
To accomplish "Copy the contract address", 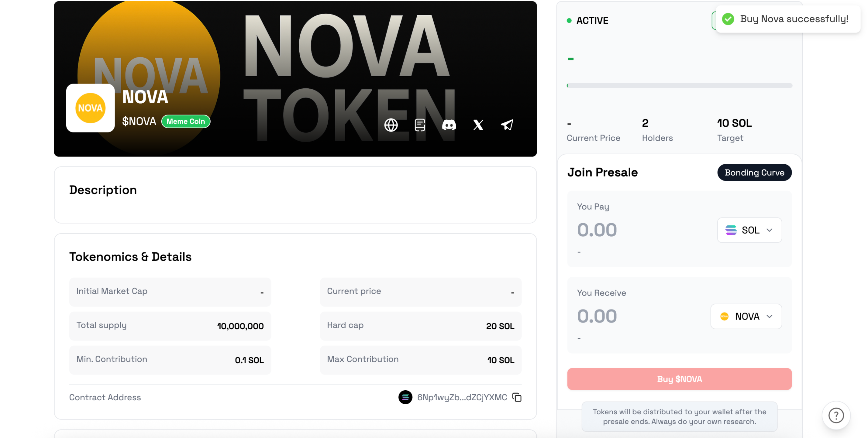I will pyautogui.click(x=517, y=397).
